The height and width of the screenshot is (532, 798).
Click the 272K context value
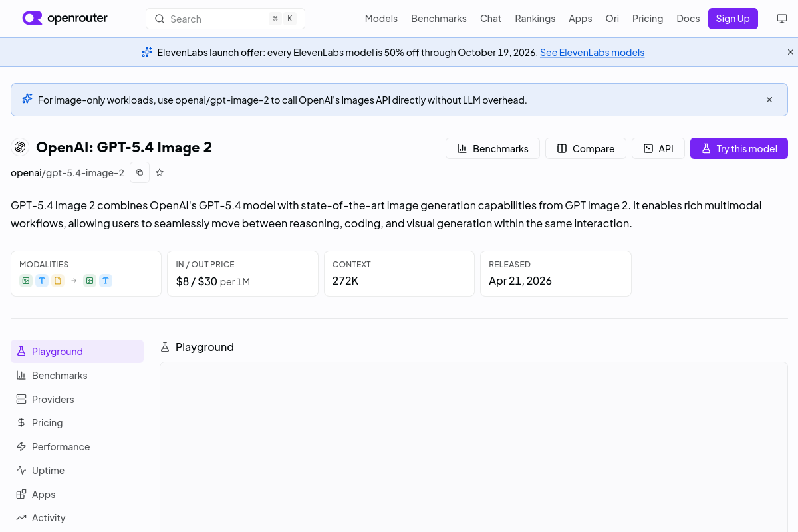[345, 281]
